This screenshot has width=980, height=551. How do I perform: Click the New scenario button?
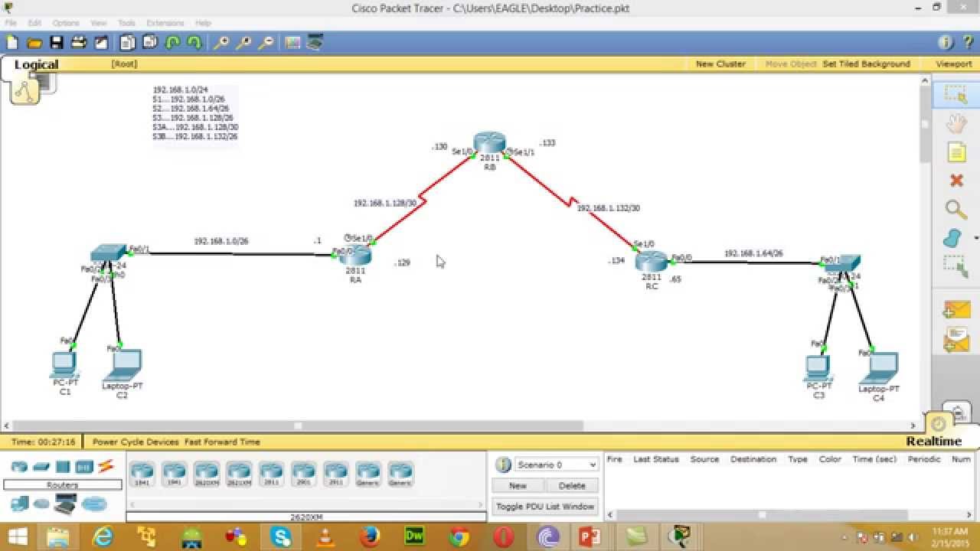click(x=518, y=485)
